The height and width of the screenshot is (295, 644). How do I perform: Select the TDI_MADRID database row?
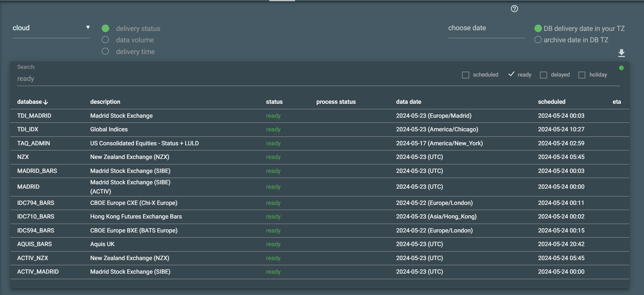pyautogui.click(x=34, y=116)
